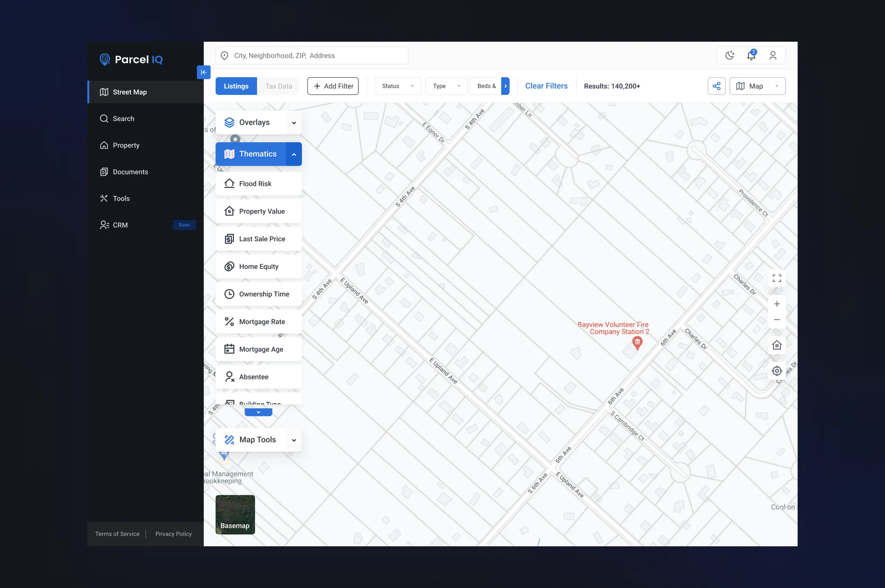The image size is (885, 588).
Task: Zoom out of the map
Action: [x=776, y=320]
